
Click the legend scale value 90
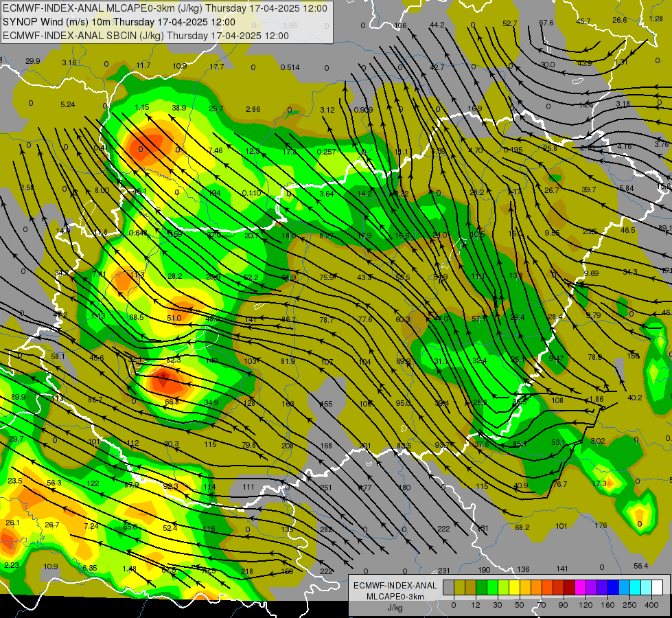point(564,605)
